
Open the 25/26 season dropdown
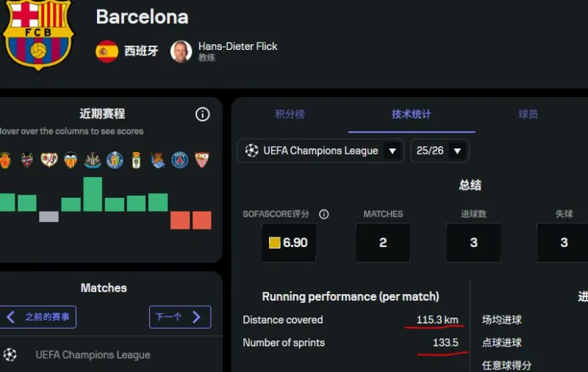[x=440, y=151]
